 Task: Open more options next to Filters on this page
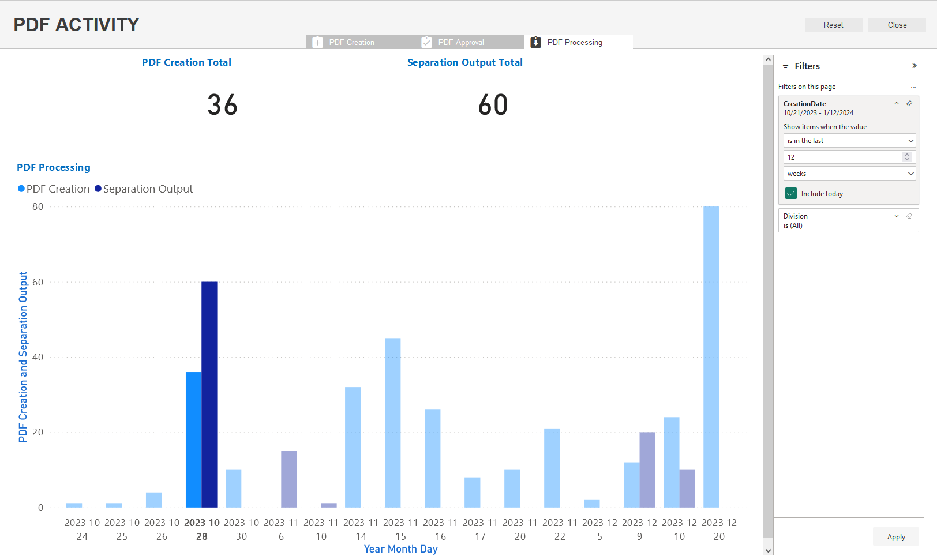point(913,87)
